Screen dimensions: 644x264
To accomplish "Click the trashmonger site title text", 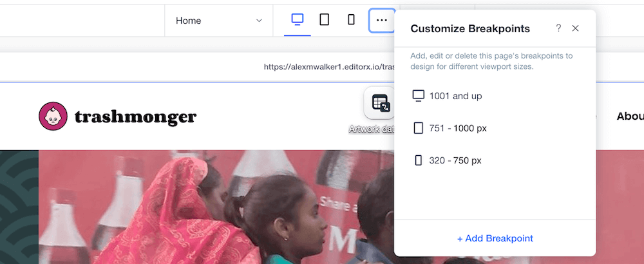I will 135,117.
